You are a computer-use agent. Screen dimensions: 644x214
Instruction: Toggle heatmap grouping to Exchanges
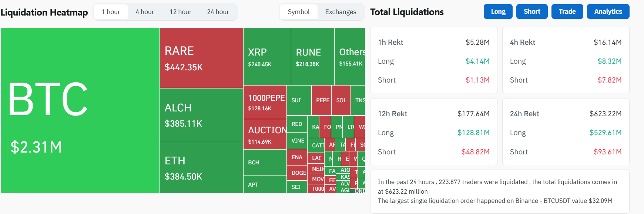[341, 12]
